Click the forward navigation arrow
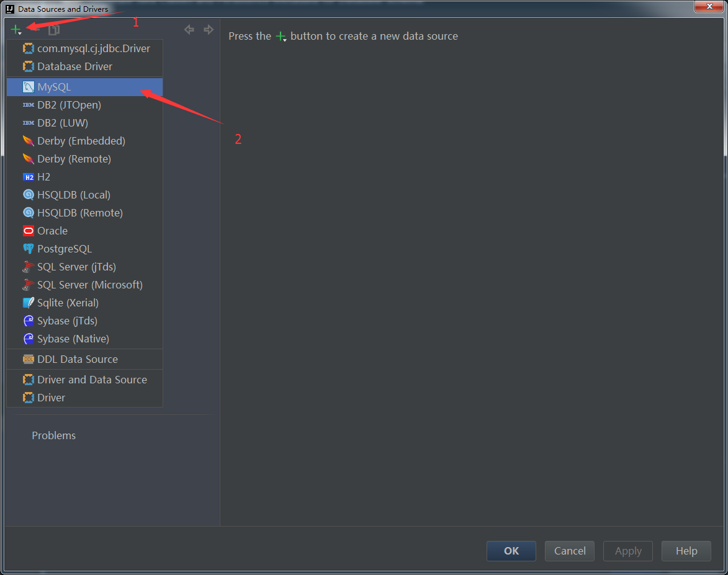This screenshot has height=575, width=728. pyautogui.click(x=209, y=30)
